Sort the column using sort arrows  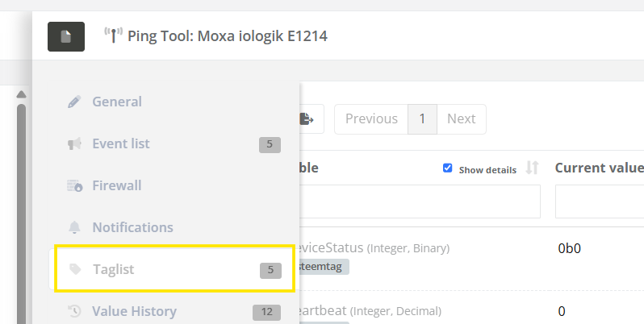point(532,168)
